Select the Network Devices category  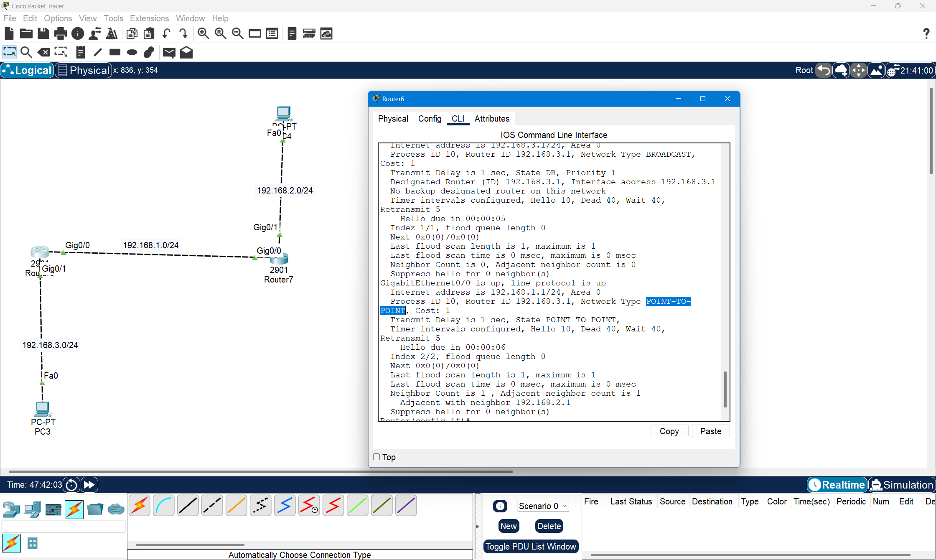tap(12, 509)
